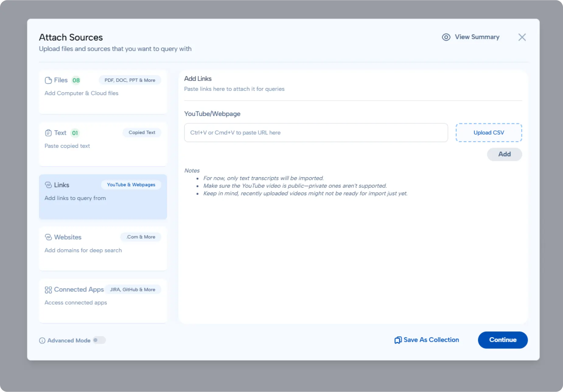Open the Files section showing 08 items
This screenshot has width=563, height=392.
[x=103, y=92]
